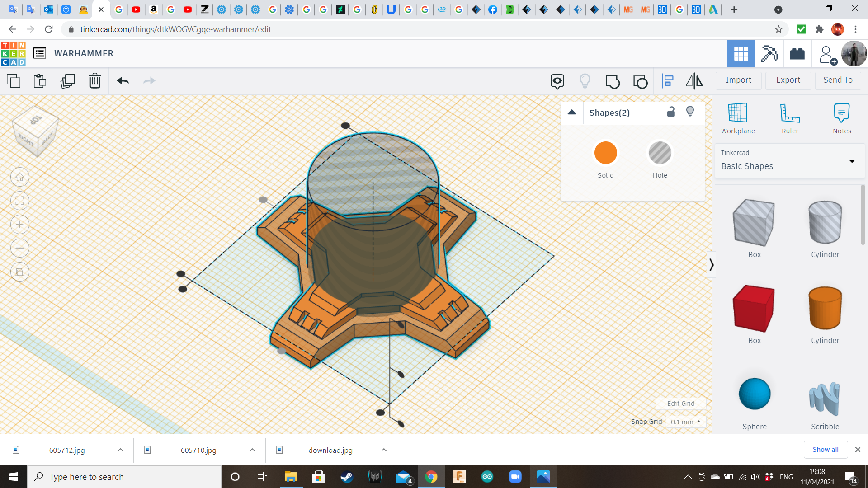Select the Align tool icon
Screen dimensions: 868x488
(x=668, y=81)
